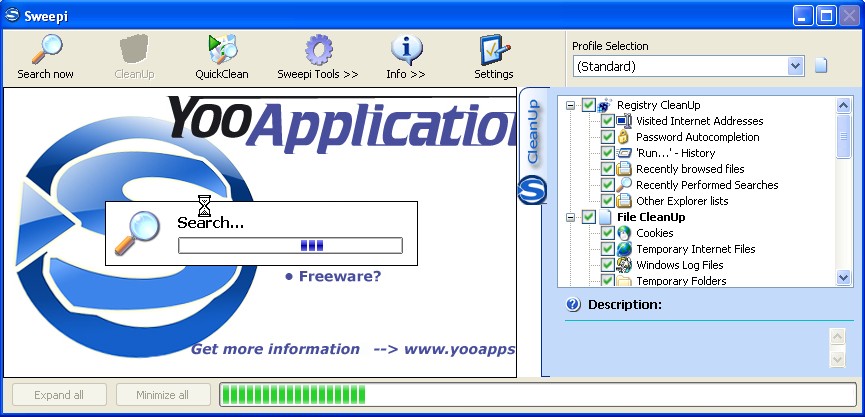Click the Description help question icon
Screen dimensions: 865x417
pyautogui.click(x=573, y=304)
